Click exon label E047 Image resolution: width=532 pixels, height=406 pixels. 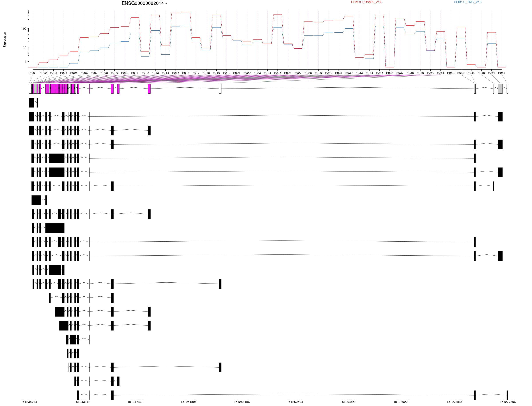pyautogui.click(x=502, y=73)
